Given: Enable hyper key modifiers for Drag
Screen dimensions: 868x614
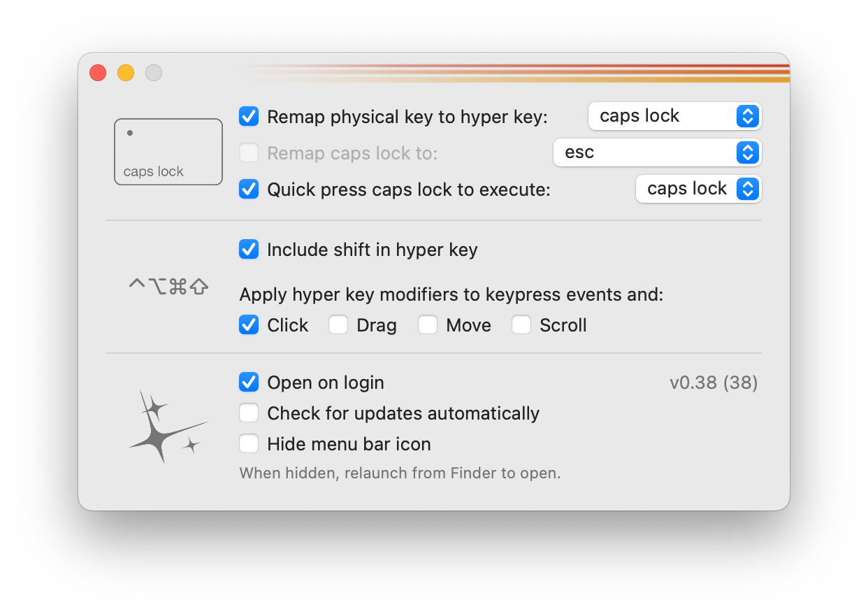Looking at the screenshot, I should tap(338, 324).
